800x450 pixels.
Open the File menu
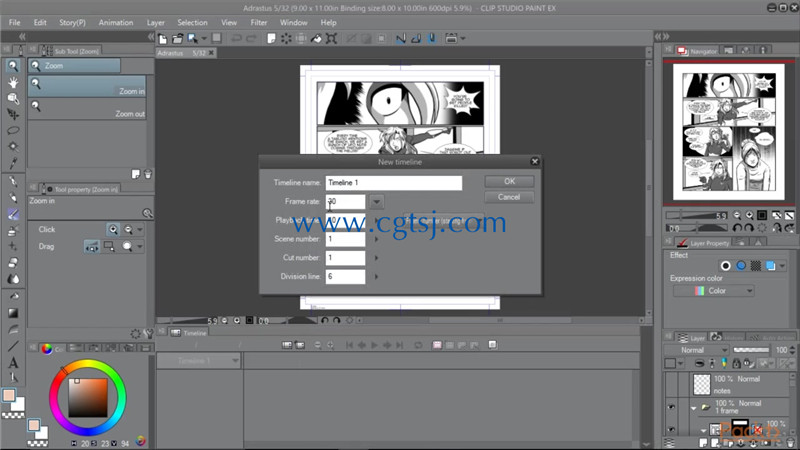pos(15,22)
